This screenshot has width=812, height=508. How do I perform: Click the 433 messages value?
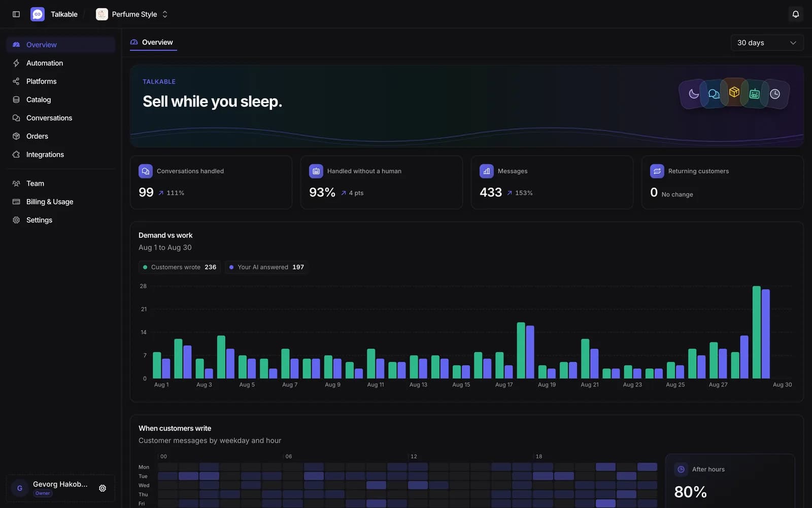click(x=491, y=193)
